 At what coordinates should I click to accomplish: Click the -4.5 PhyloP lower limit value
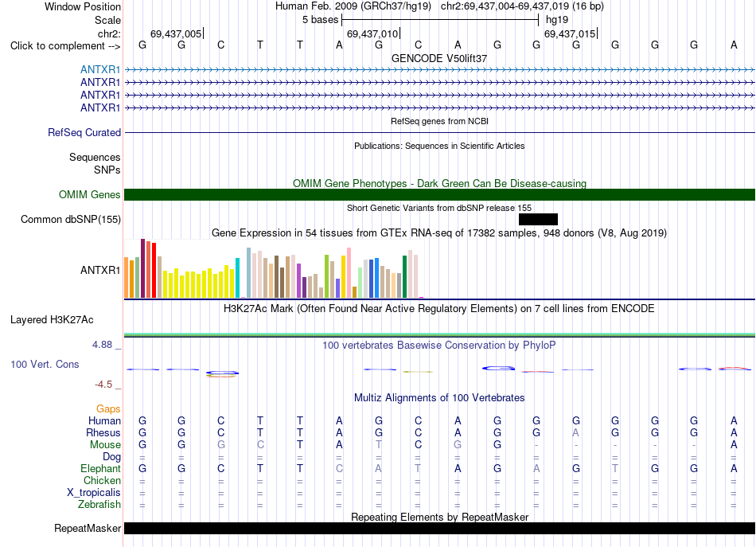click(x=103, y=385)
